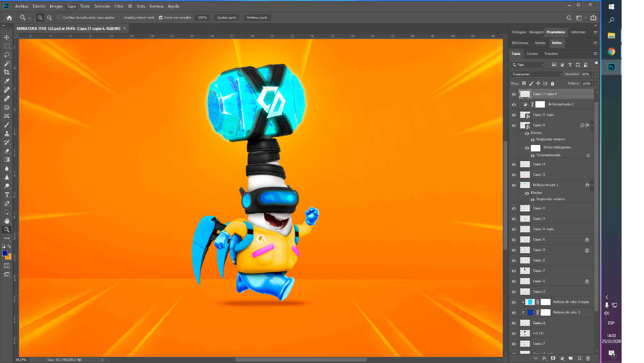Click the lock all layers icon
Image resolution: width=644 pixels, height=363 pixels.
(x=553, y=83)
